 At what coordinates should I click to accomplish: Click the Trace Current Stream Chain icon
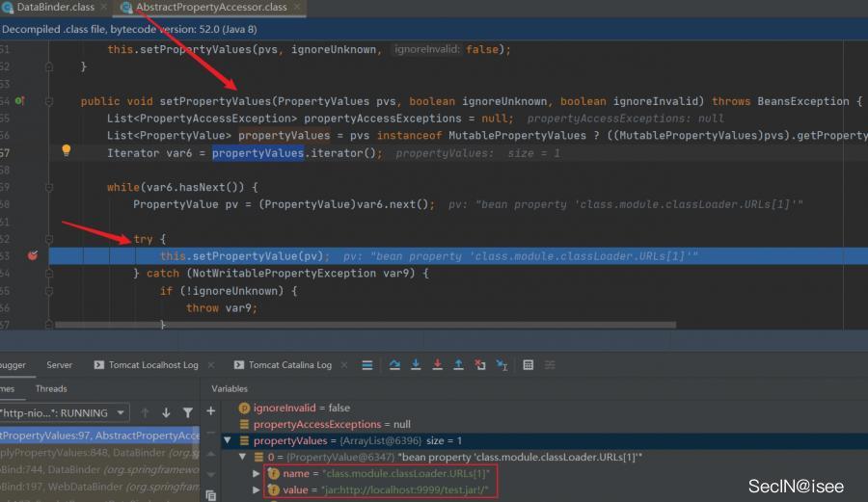click(550, 365)
